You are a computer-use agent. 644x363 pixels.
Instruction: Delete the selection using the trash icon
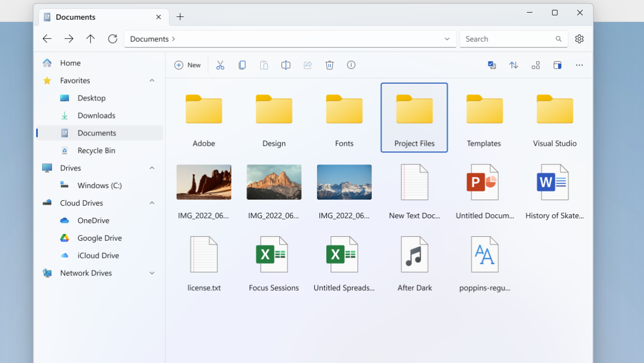(329, 65)
